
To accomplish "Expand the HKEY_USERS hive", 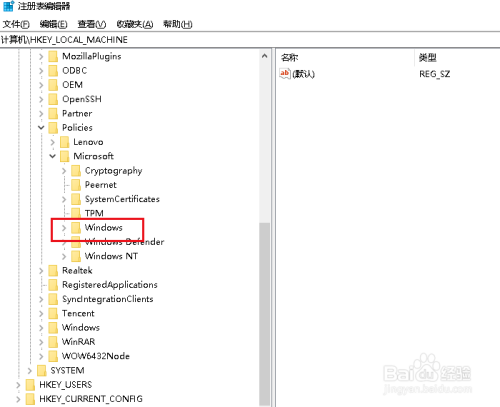I will [x=18, y=385].
